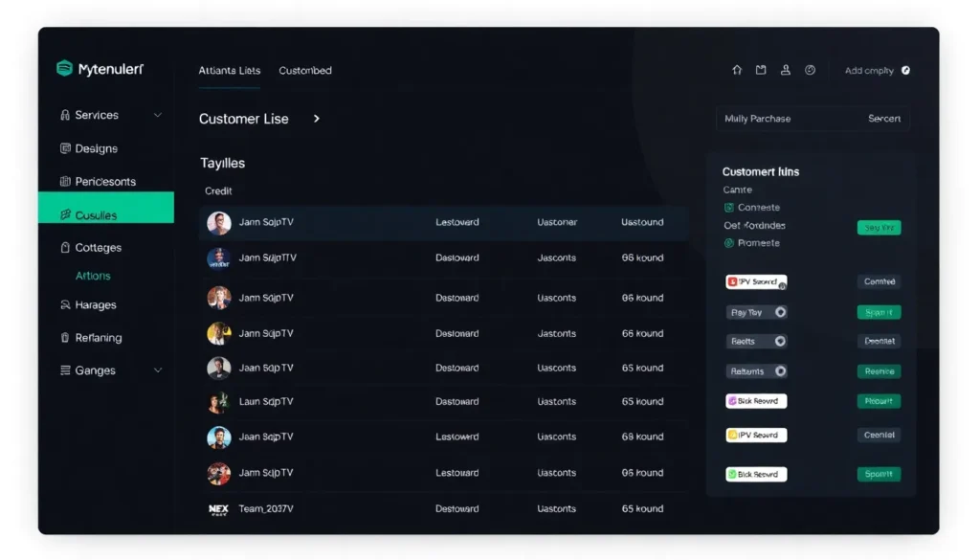Expand the Ganges sidebar chevron
This screenshot has height=560, width=980.
coord(158,370)
